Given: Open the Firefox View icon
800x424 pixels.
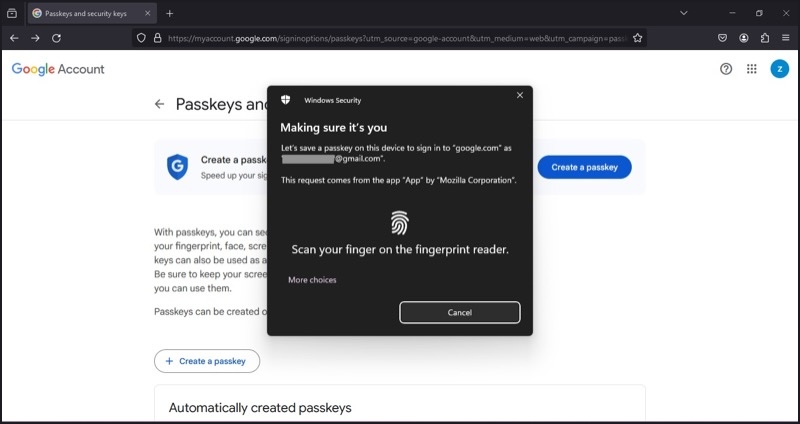Looking at the screenshot, I should (12, 13).
